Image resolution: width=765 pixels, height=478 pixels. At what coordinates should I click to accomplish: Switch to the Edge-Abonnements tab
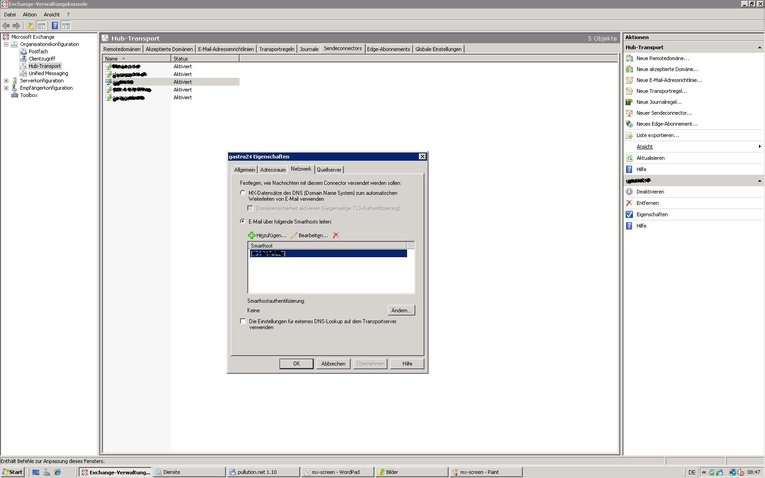pos(388,49)
